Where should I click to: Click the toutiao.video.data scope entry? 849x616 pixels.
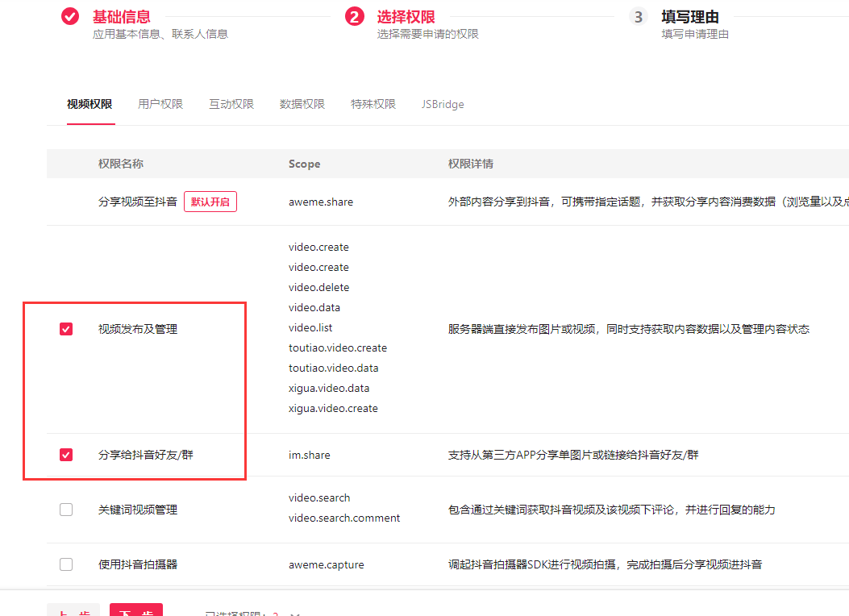coord(334,368)
